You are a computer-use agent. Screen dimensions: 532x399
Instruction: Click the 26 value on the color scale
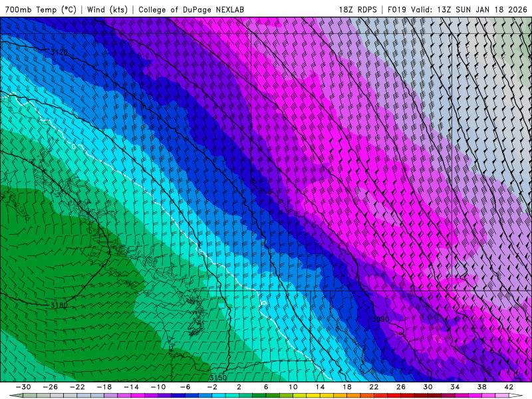[401, 387]
